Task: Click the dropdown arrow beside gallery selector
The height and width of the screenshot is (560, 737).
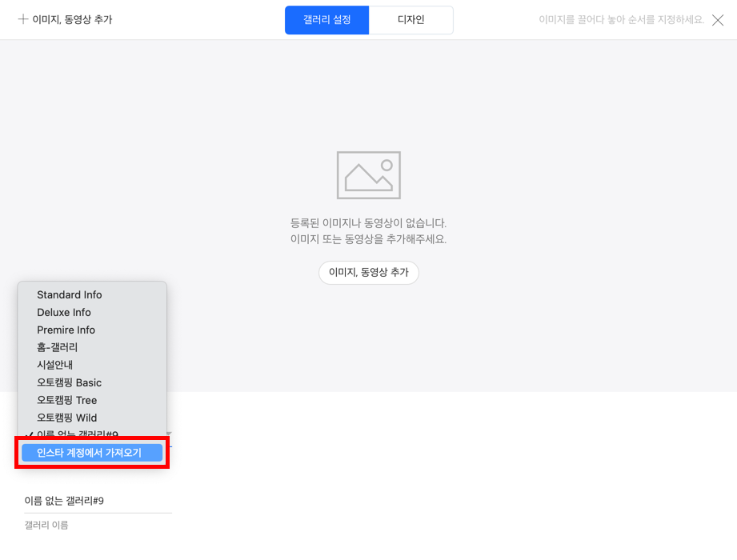Action: (x=169, y=434)
